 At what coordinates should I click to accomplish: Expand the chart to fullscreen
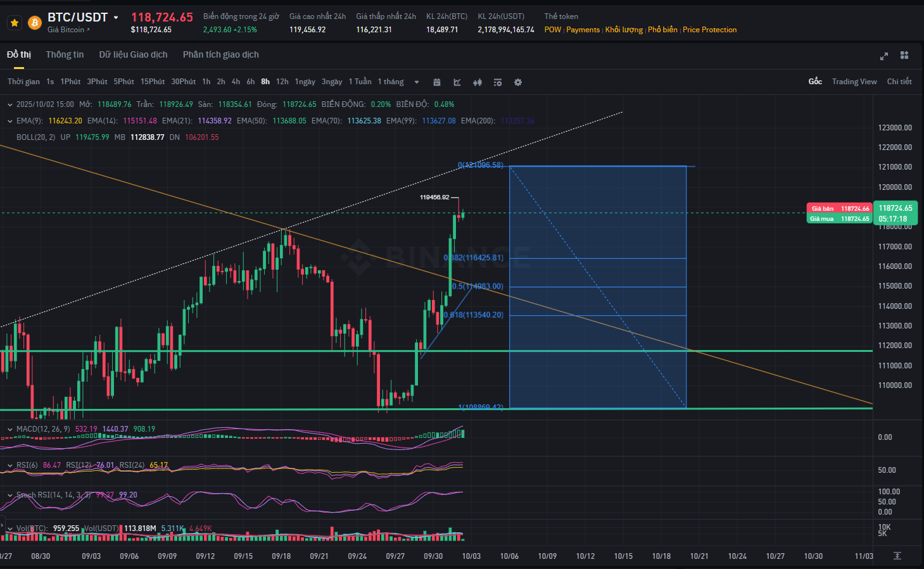coord(884,56)
